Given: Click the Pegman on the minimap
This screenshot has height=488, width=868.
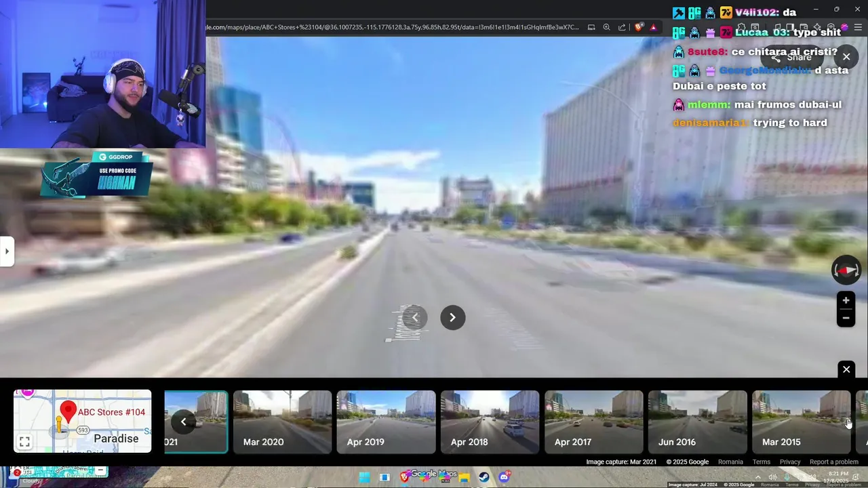Looking at the screenshot, I should (x=60, y=424).
